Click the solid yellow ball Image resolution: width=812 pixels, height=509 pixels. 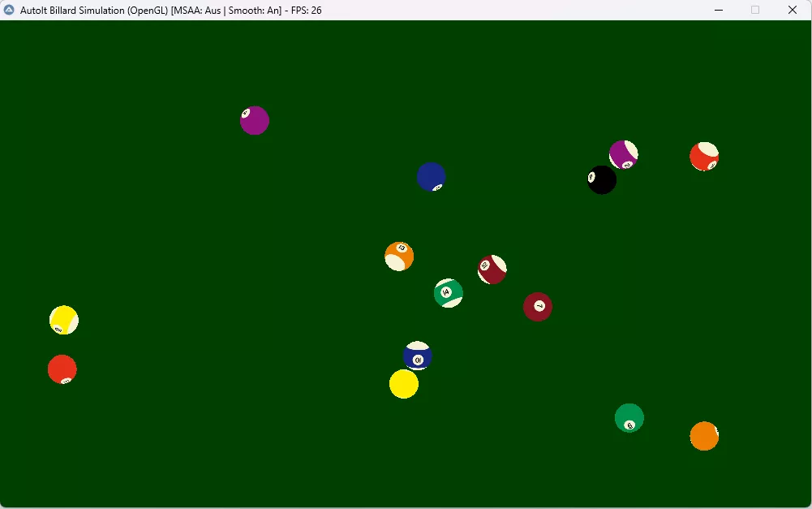tap(404, 384)
